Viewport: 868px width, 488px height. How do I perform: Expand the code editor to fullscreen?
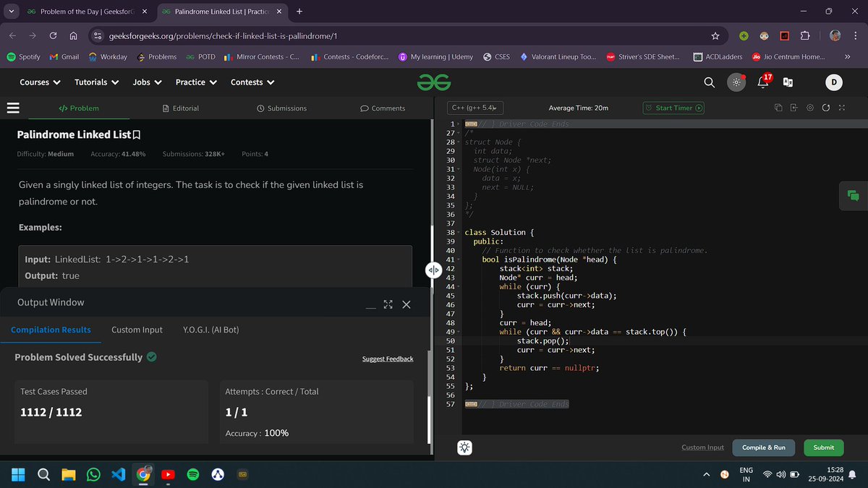(842, 108)
